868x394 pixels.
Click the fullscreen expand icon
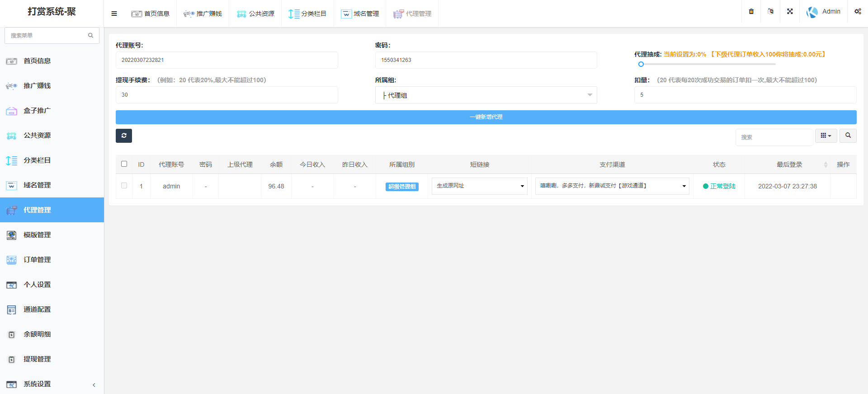790,12
